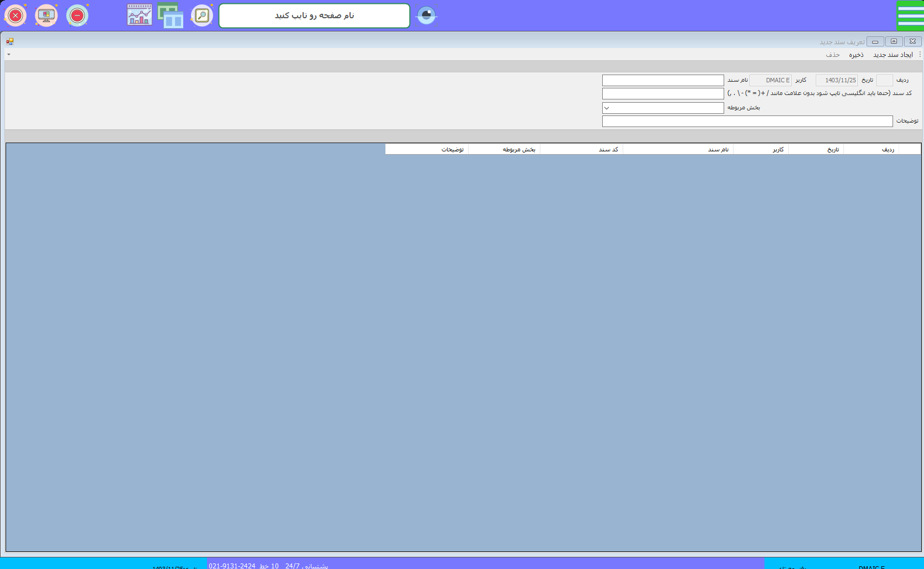Expand the بخش مربوطه dropdown

click(607, 108)
